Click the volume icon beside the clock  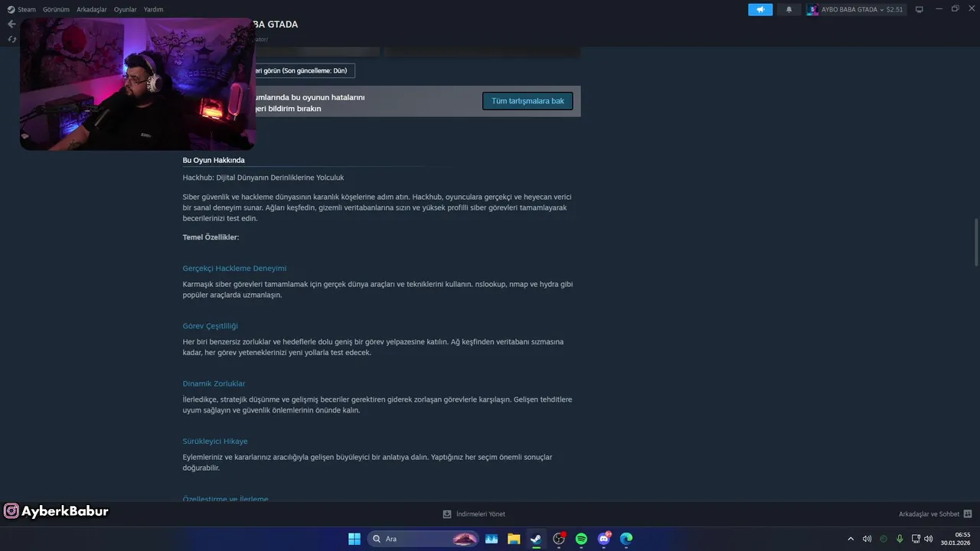tap(928, 539)
